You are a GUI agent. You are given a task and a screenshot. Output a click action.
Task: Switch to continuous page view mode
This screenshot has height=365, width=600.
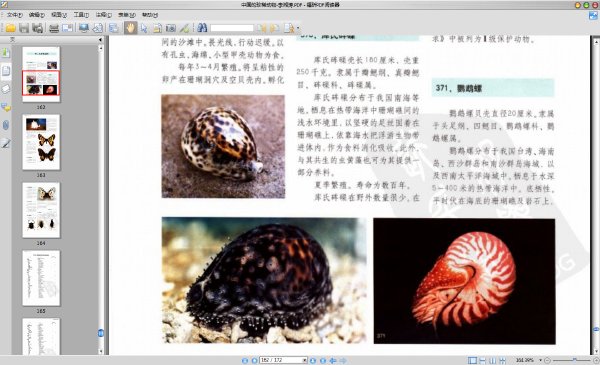pos(483,360)
